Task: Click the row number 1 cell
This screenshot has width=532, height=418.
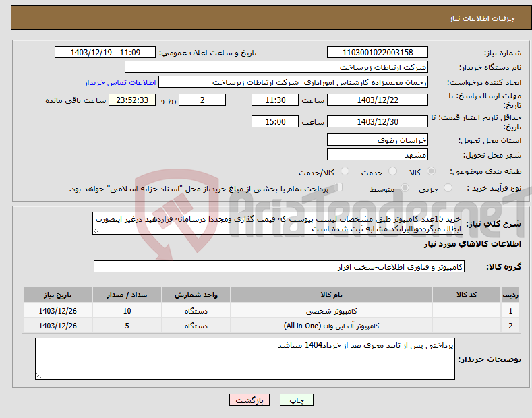Action: [510, 311]
